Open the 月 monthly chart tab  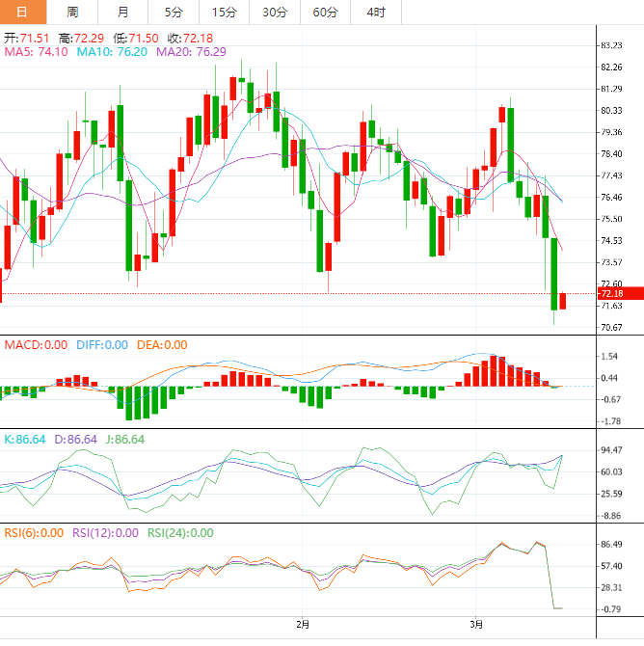(x=122, y=13)
